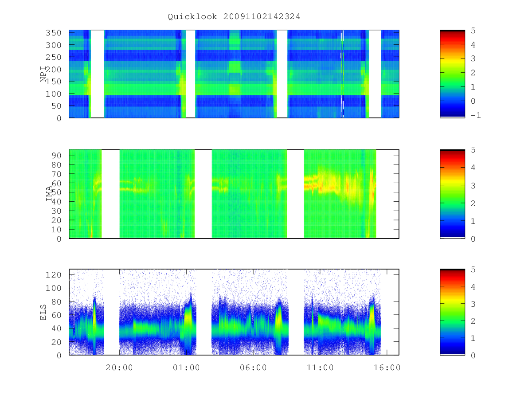Click the 120 tick on ELS axis

(54, 274)
